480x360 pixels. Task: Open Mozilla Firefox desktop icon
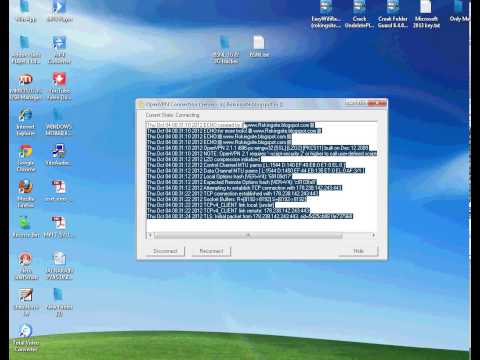click(x=25, y=194)
